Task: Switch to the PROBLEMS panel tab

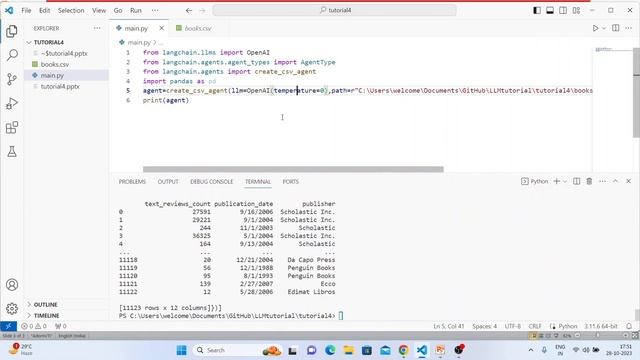Action: point(132,181)
